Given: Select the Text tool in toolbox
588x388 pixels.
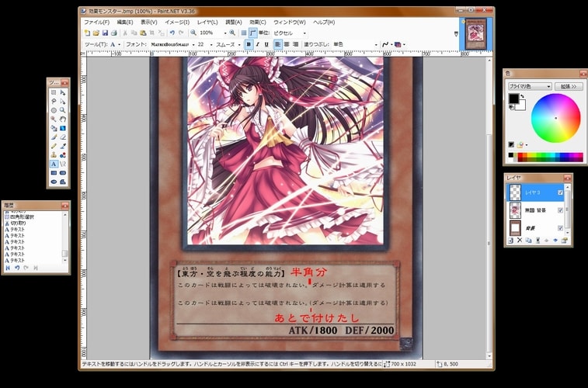Looking at the screenshot, I should [54, 164].
